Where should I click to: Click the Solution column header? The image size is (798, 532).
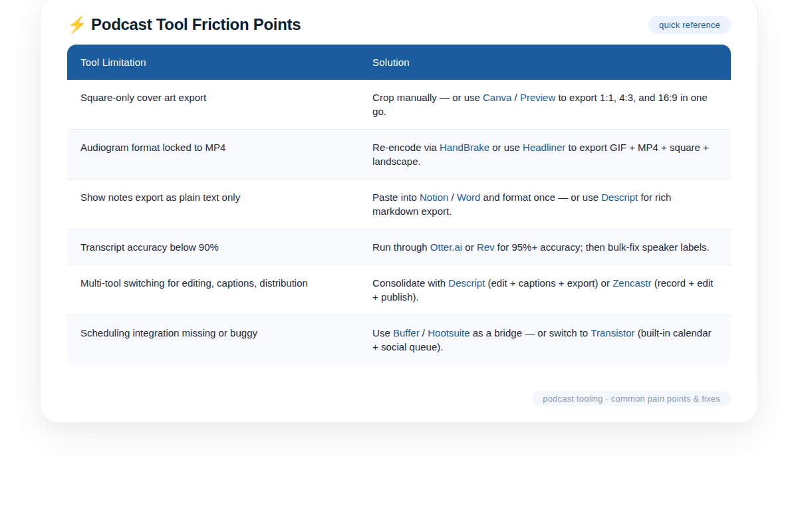[545, 63]
